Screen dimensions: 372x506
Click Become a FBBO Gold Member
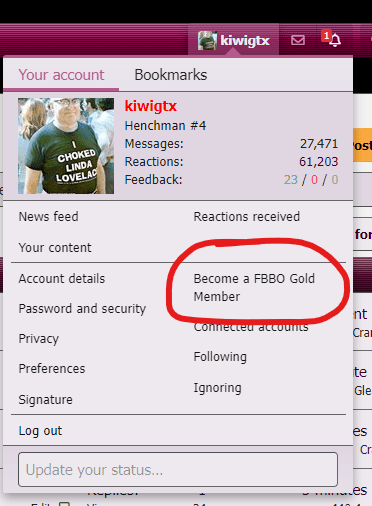pos(254,287)
